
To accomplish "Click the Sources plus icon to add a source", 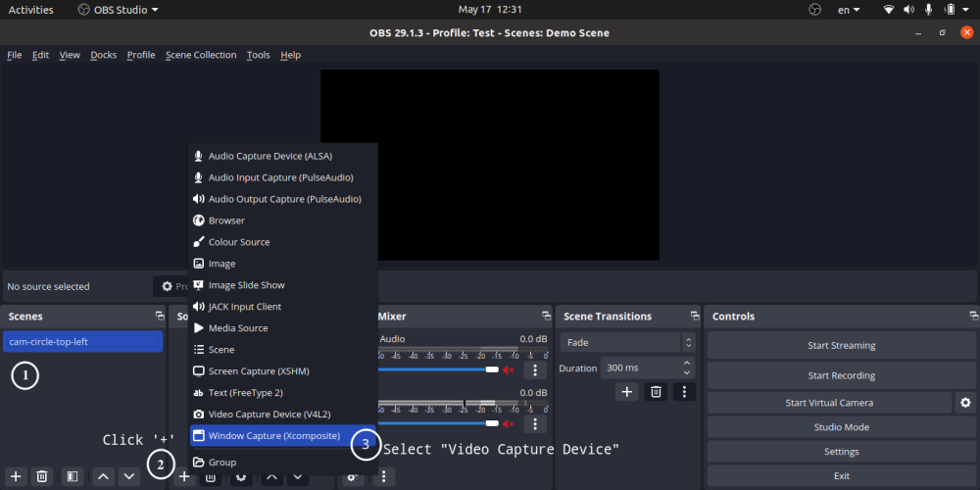I will pyautogui.click(x=184, y=477).
